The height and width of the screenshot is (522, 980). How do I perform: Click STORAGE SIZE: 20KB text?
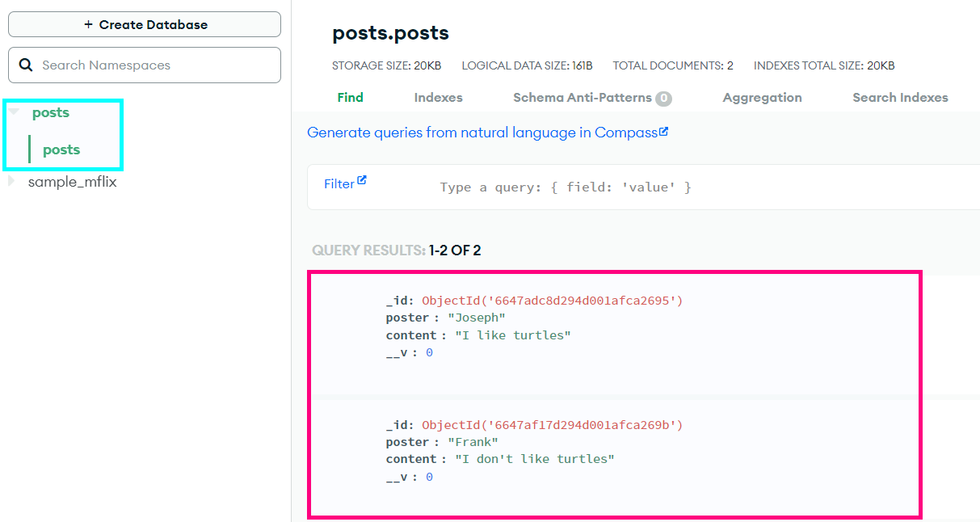click(386, 65)
